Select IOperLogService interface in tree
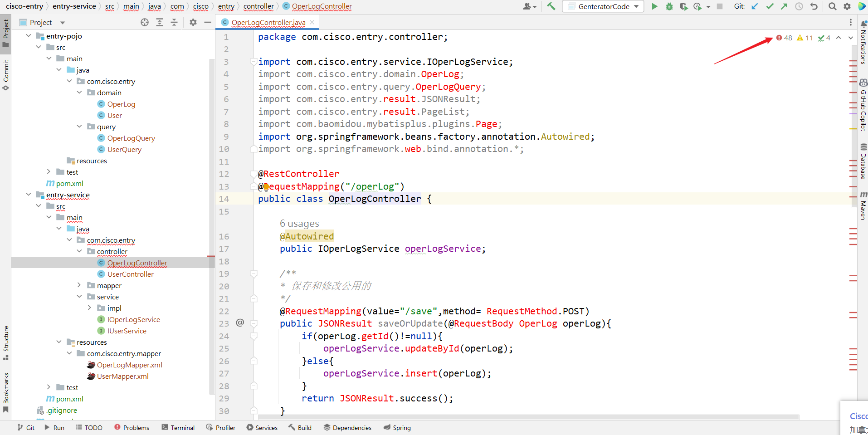The image size is (868, 435). (x=134, y=319)
